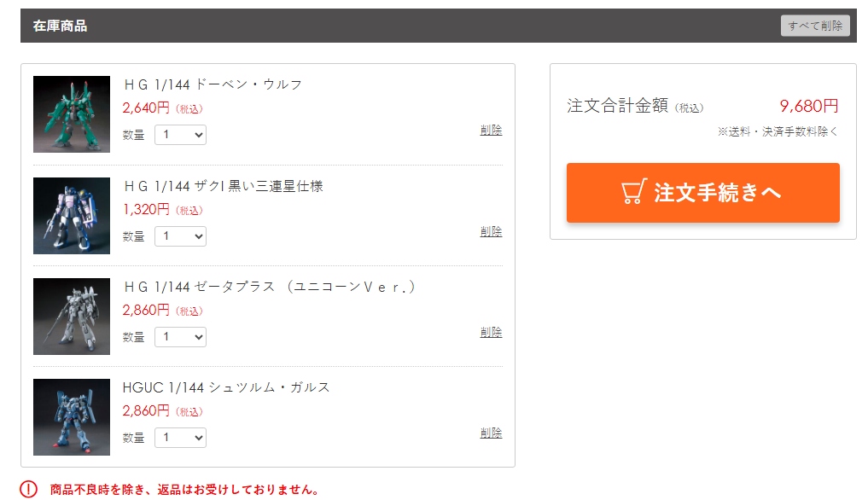868x500 pixels.
Task: Select the title HG 1/144 ドーベン・ウルフ
Action: [213, 84]
